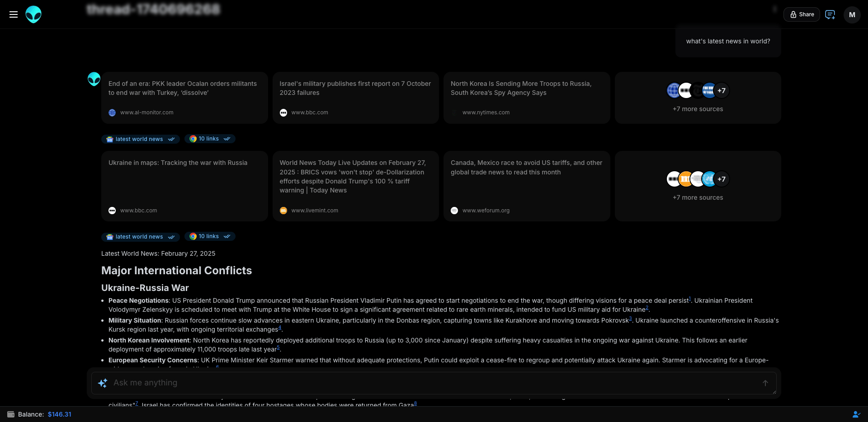Start a new chat via chat-plus icon
Viewport: 868px width, 422px height.
tap(830, 14)
